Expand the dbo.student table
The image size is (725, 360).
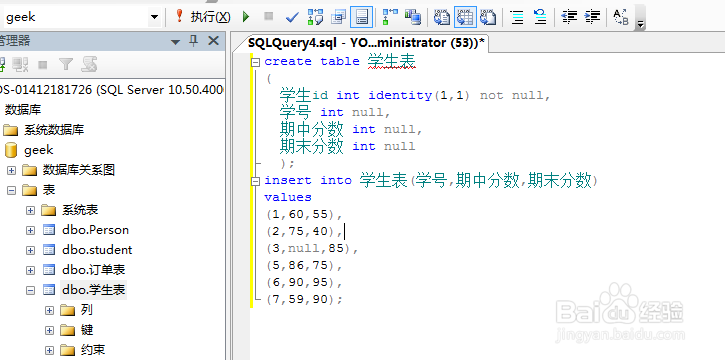(31, 250)
